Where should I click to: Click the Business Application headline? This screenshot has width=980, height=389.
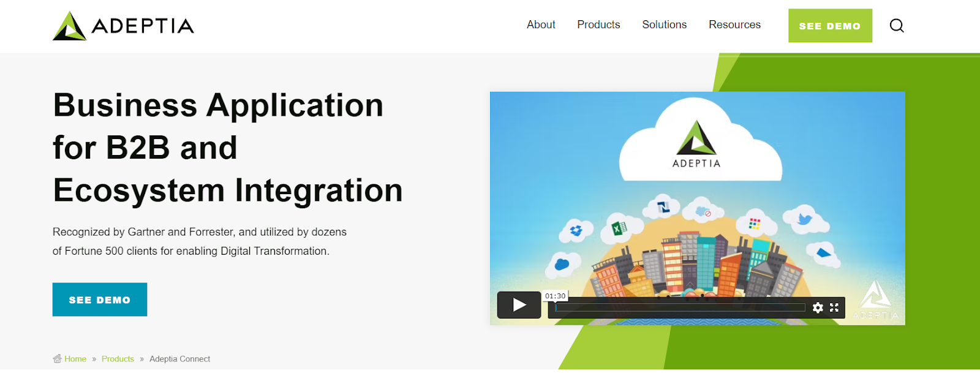coord(228,148)
